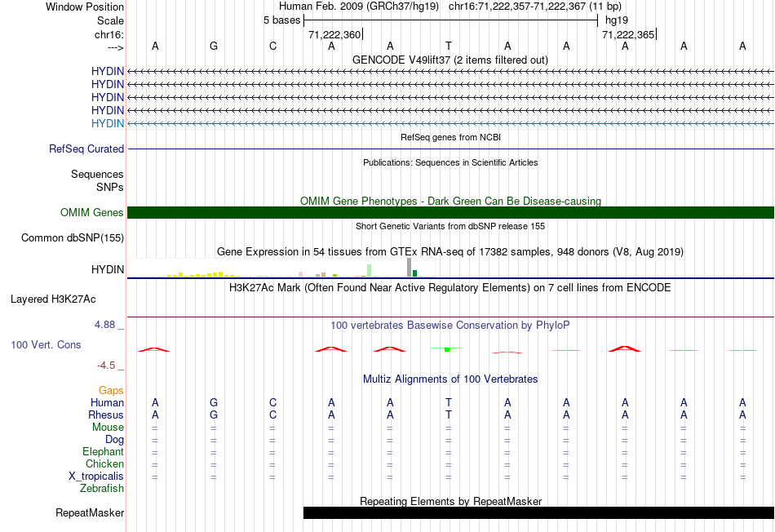Open the OMIM Gene Phenotypes track title
This screenshot has height=532, width=775.
point(450,202)
